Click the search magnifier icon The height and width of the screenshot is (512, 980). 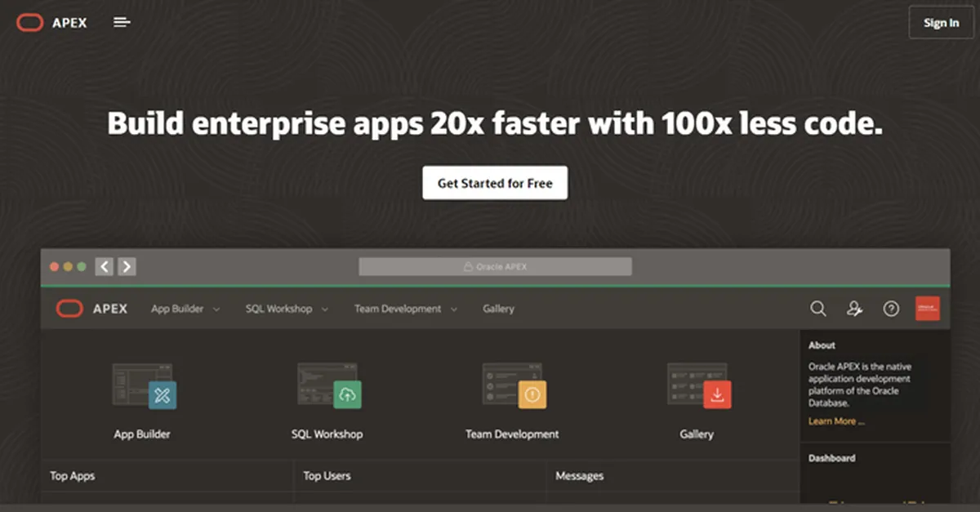pyautogui.click(x=817, y=309)
